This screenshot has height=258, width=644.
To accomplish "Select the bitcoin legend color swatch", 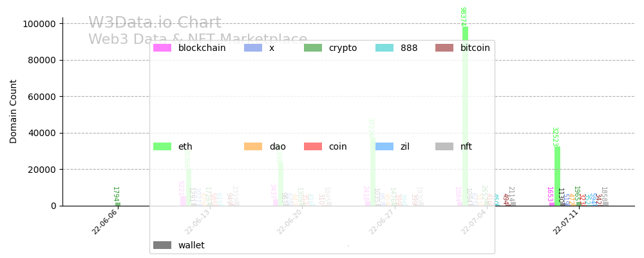I will click(x=444, y=48).
